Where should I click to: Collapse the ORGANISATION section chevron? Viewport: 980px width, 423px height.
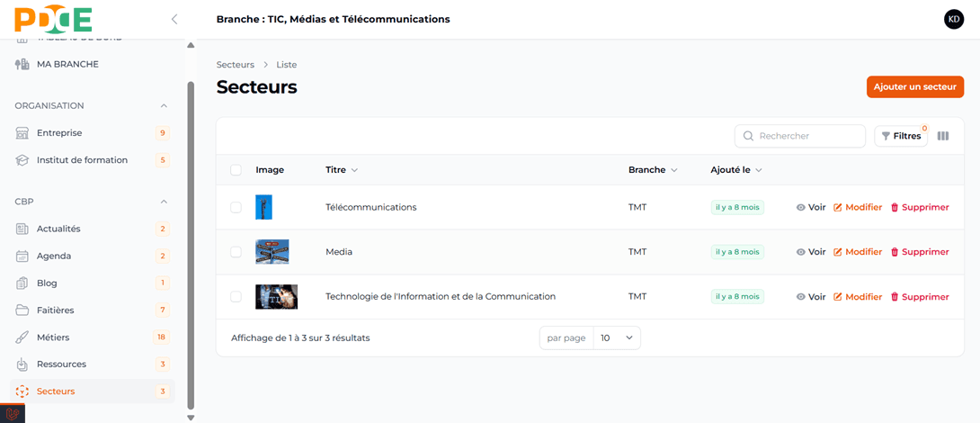164,106
